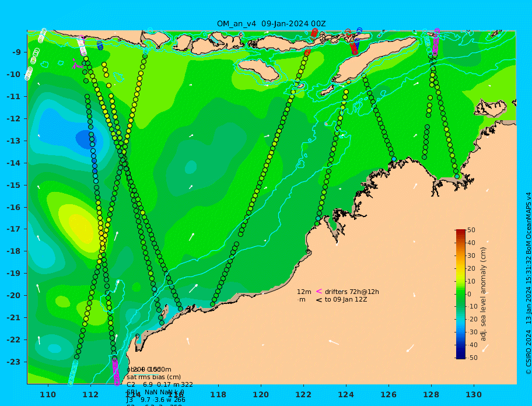
Task: Click the colorbar tick label '40'
Action: pos(471,243)
